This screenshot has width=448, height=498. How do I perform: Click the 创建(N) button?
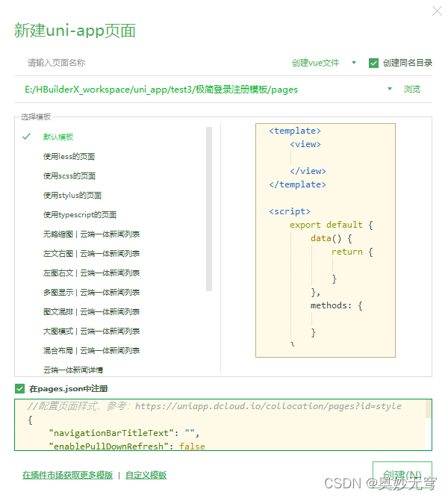coord(402,476)
